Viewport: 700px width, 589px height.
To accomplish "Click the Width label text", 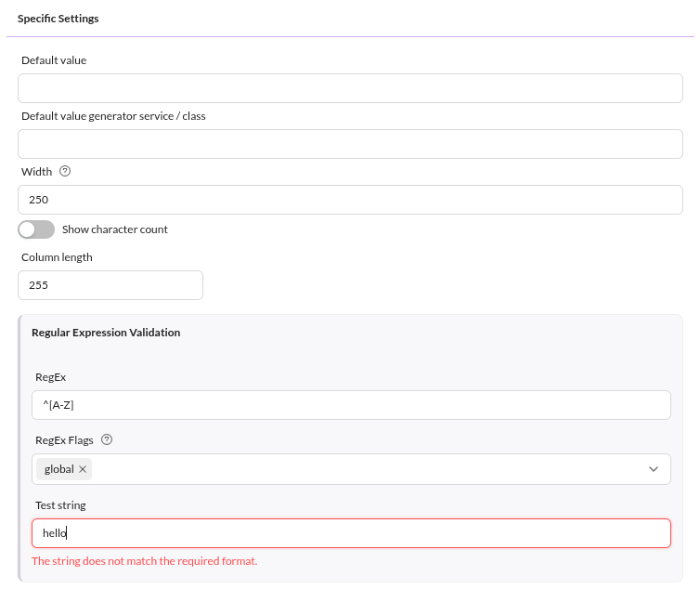I will 36,172.
